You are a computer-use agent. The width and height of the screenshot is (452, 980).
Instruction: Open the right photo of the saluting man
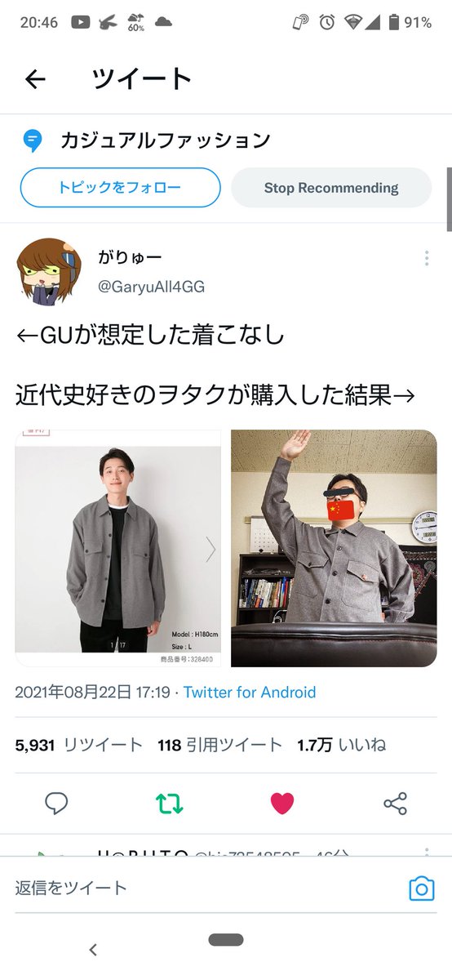click(x=334, y=548)
